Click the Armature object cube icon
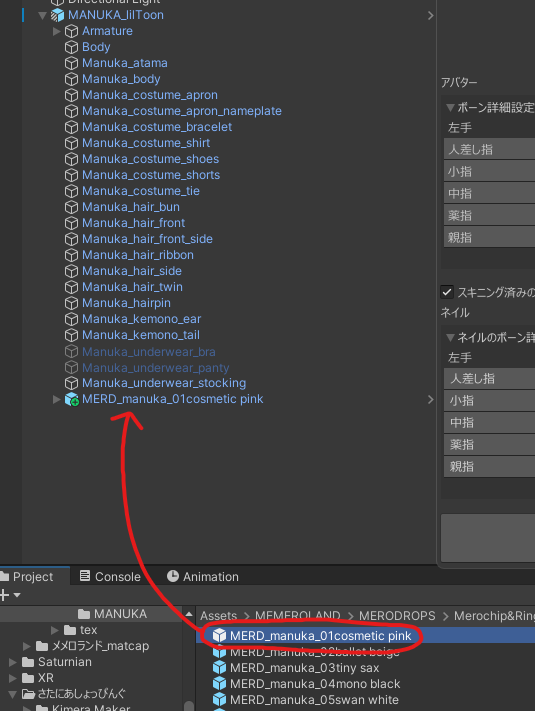The height and width of the screenshot is (711, 535). 71,31
